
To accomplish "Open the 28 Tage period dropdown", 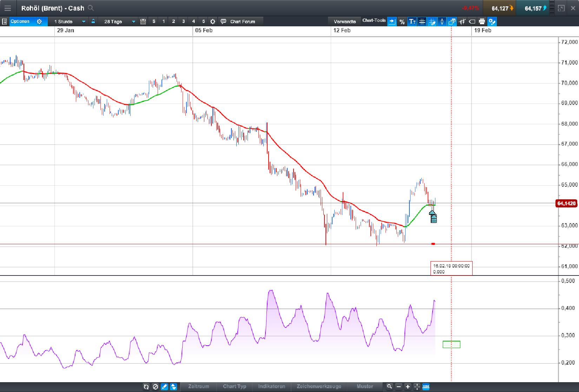I will [x=118, y=21].
